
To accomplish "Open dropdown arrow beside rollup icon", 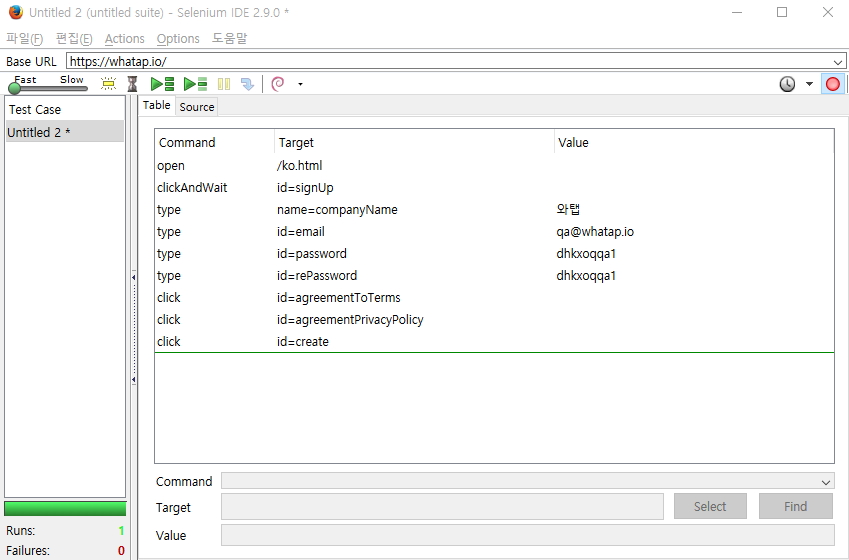I will click(301, 84).
